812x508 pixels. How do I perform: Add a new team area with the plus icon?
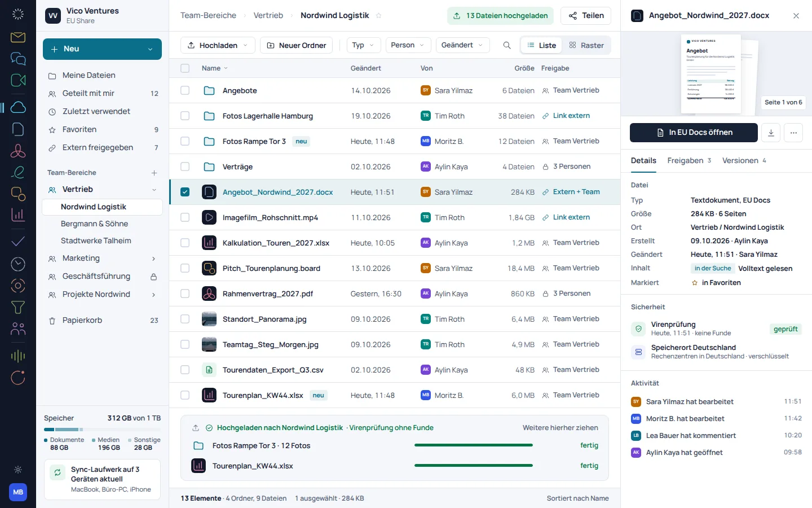pyautogui.click(x=154, y=173)
